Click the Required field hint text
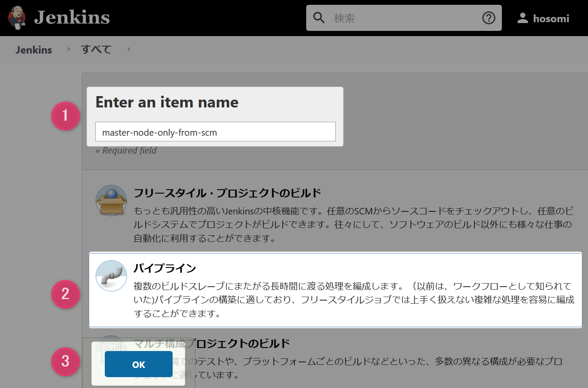 click(x=126, y=151)
